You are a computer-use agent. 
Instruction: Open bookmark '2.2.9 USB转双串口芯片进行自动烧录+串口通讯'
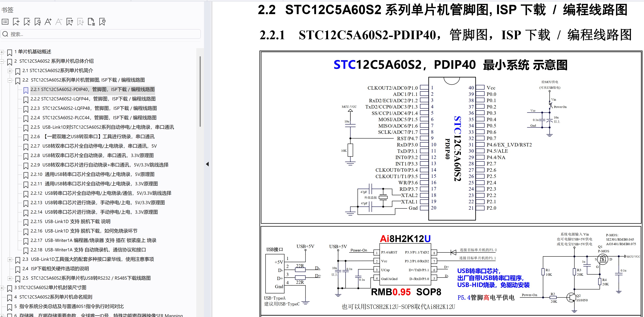coord(100,165)
